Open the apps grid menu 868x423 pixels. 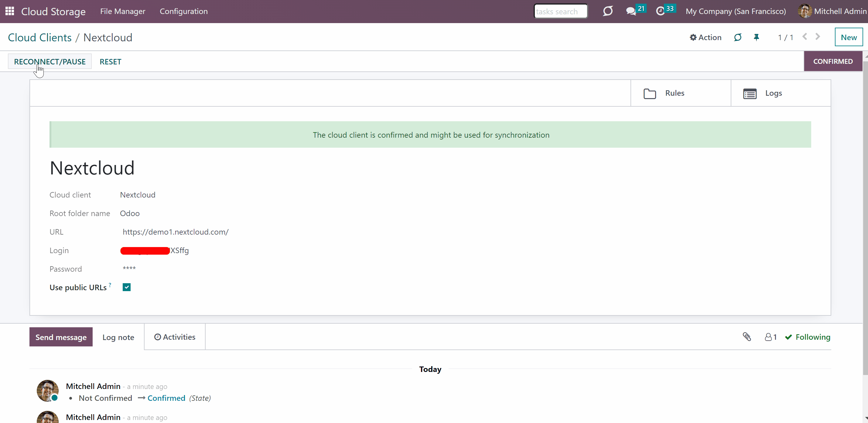[10, 11]
